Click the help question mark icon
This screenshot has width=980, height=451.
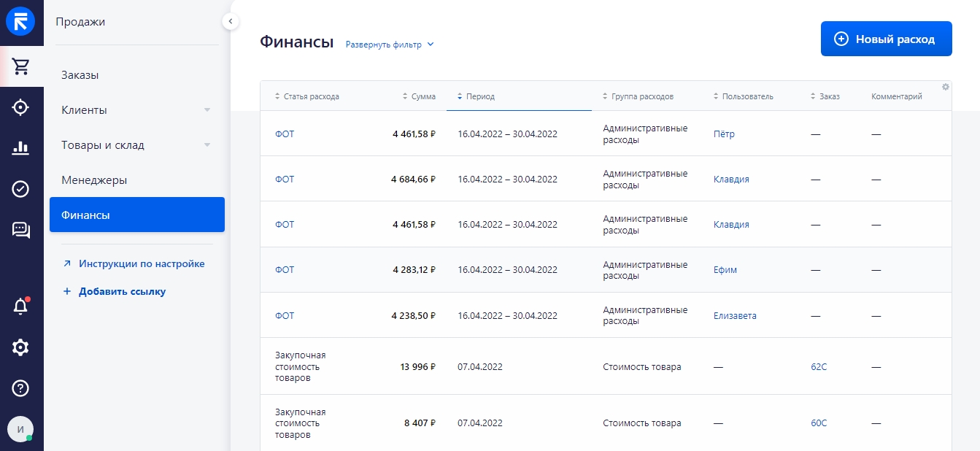coord(21,388)
